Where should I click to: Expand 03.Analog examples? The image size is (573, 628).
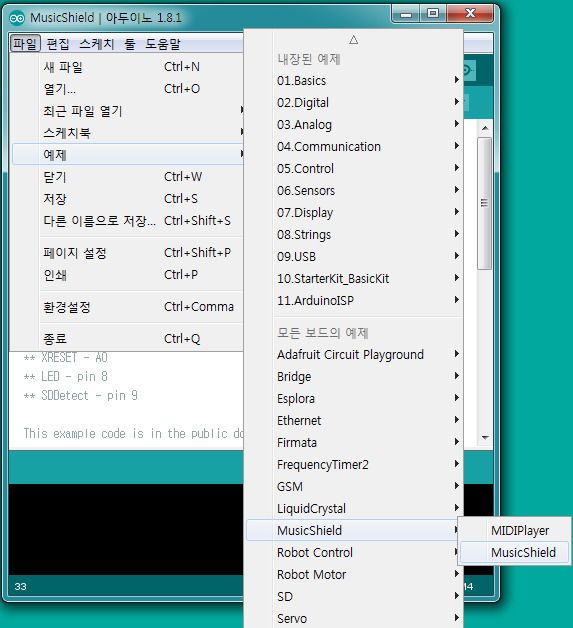(355, 125)
